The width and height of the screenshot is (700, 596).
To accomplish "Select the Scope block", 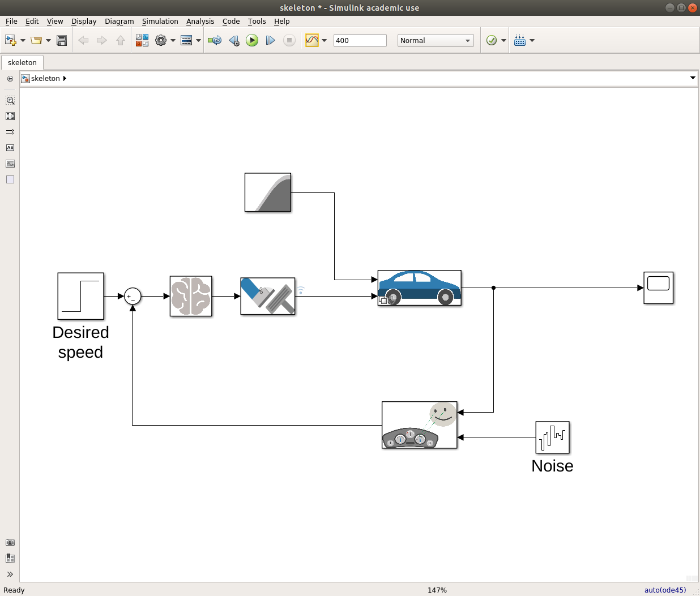I will (x=659, y=288).
